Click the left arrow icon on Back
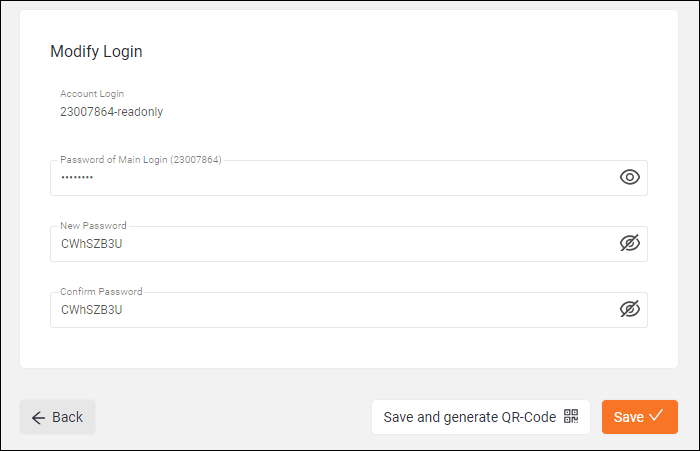This screenshot has width=700, height=451. (x=38, y=418)
